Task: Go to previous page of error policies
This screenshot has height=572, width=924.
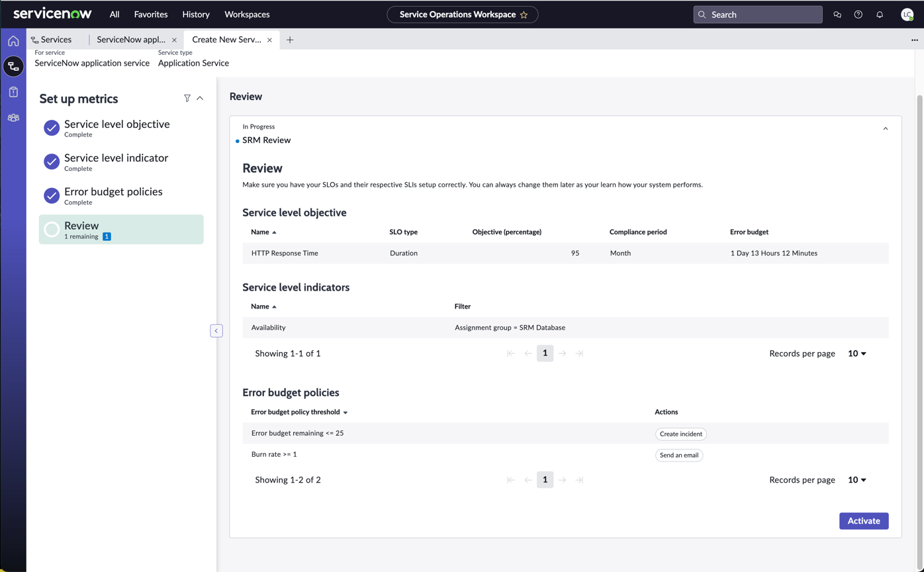Action: 528,480
